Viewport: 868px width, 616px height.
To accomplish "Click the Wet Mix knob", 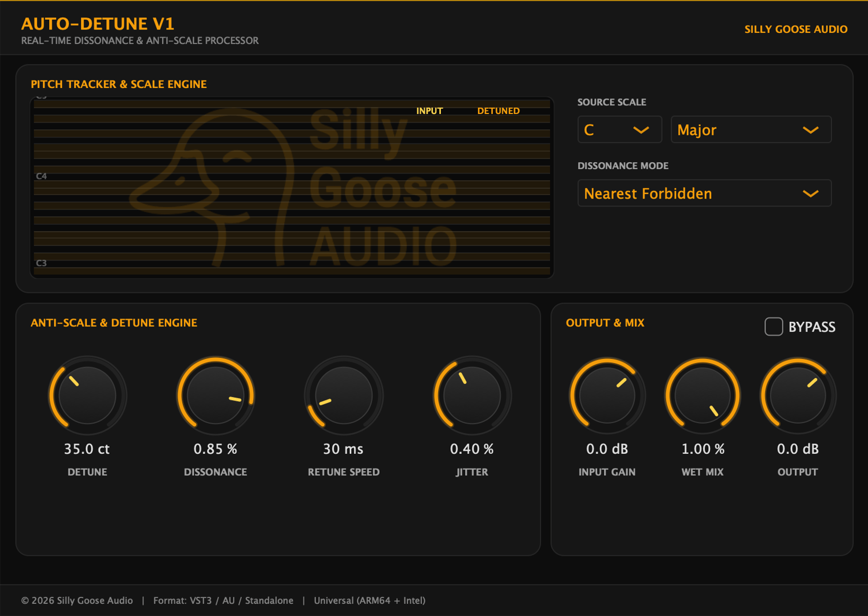I will (703, 395).
